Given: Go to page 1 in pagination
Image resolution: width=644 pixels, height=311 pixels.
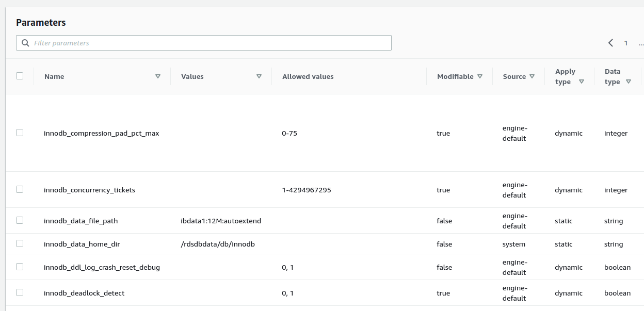Looking at the screenshot, I should coord(626,43).
